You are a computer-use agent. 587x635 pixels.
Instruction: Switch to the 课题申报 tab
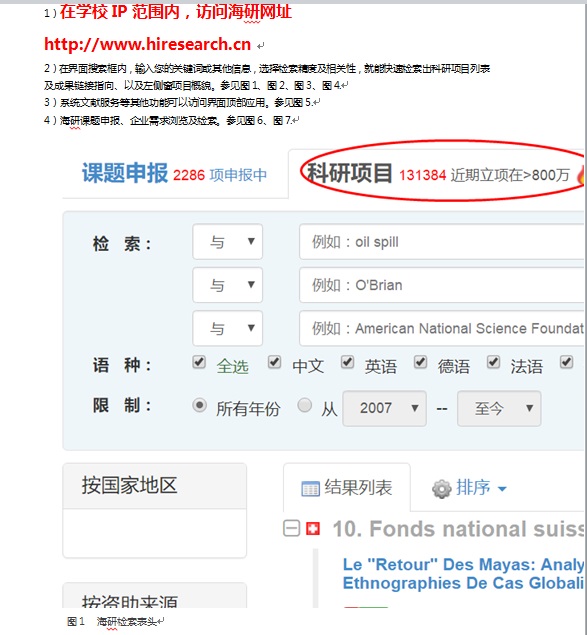click(175, 174)
